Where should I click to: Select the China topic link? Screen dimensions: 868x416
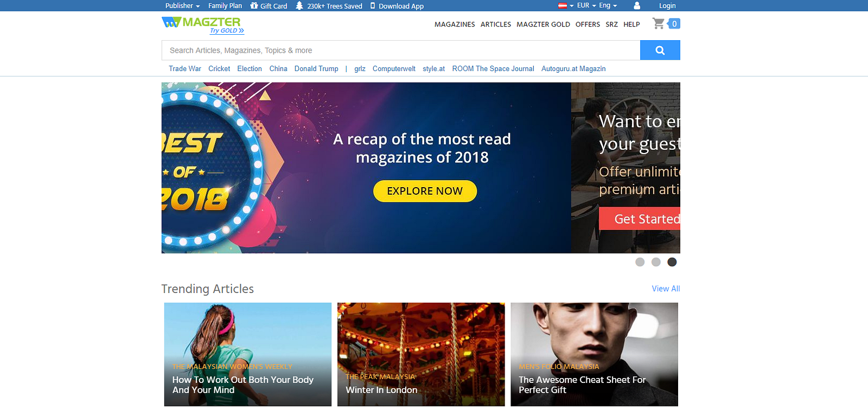278,69
